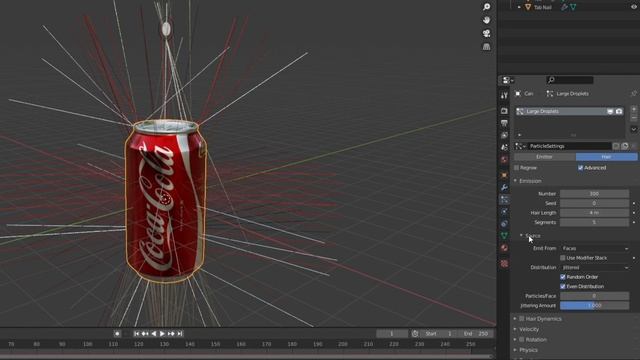Click the Hair Length value field

pyautogui.click(x=595, y=213)
